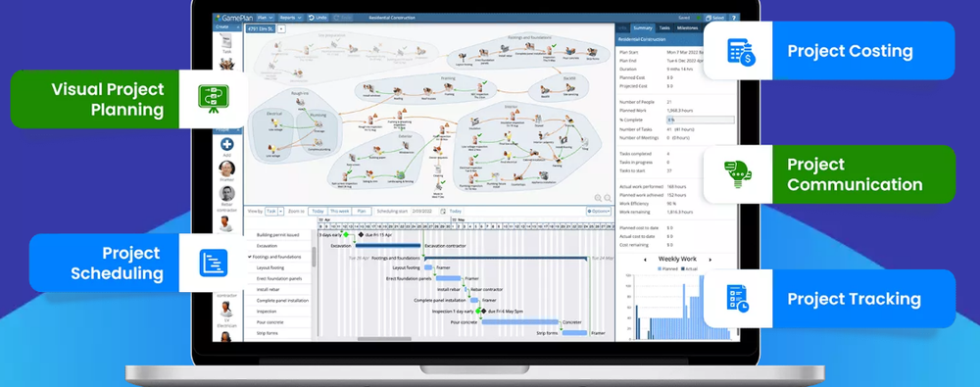
Task: Click the black due Fri 15 Apr diamond
Action: pyautogui.click(x=361, y=235)
